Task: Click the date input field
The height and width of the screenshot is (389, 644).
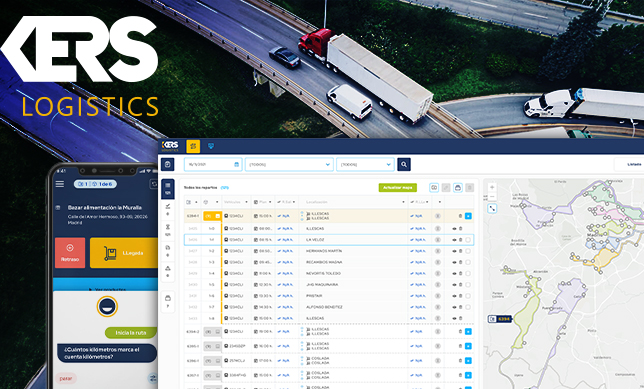Action: [213, 164]
